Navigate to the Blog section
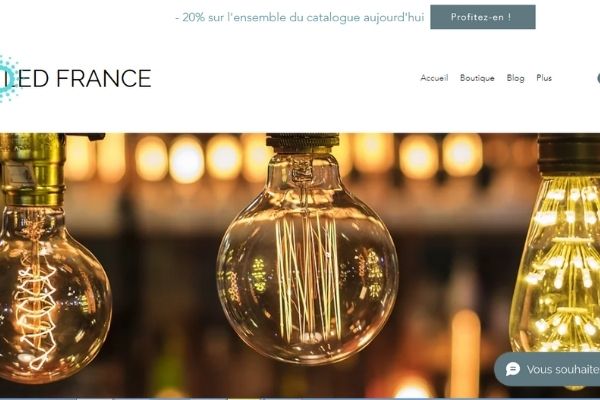Viewport: 600px width, 400px height. [515, 78]
